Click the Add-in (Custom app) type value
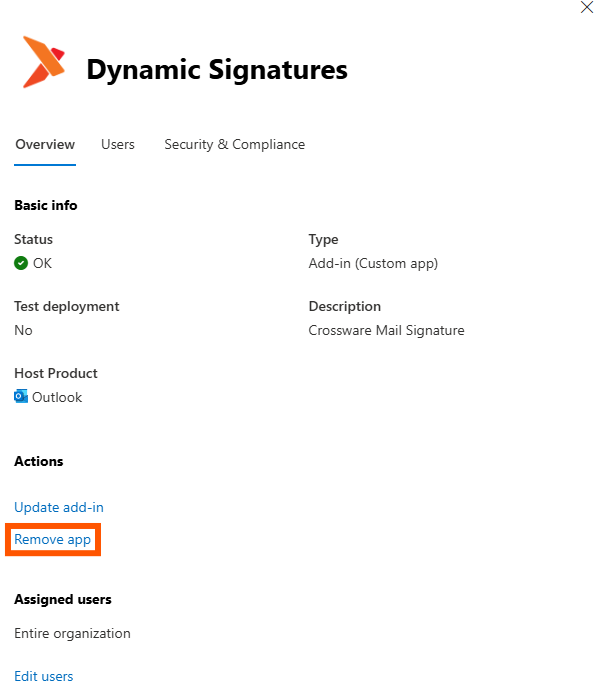The image size is (600, 695). [x=373, y=264]
